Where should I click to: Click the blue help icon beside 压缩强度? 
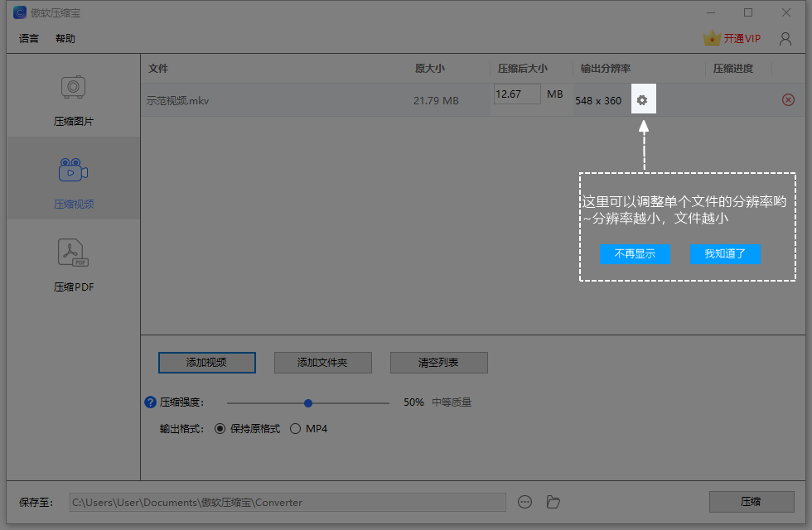click(x=150, y=402)
